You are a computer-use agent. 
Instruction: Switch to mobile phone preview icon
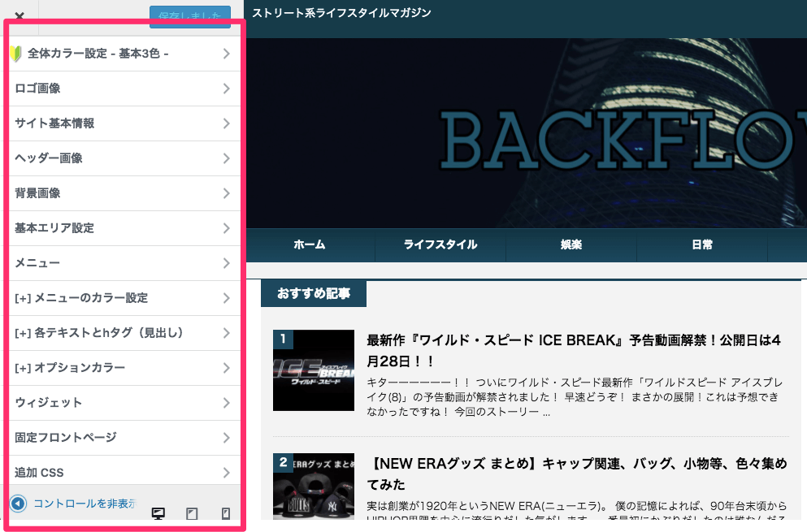coord(226,513)
